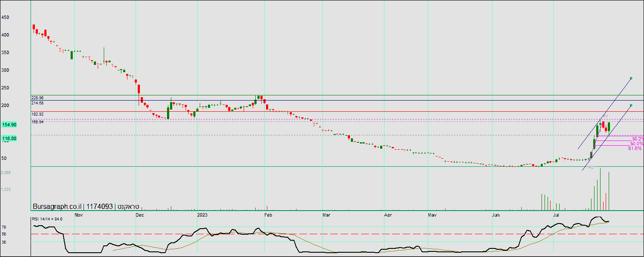Click the highlighted price label 116.00
Viewport: 644px width, 257px height.
coord(9,138)
